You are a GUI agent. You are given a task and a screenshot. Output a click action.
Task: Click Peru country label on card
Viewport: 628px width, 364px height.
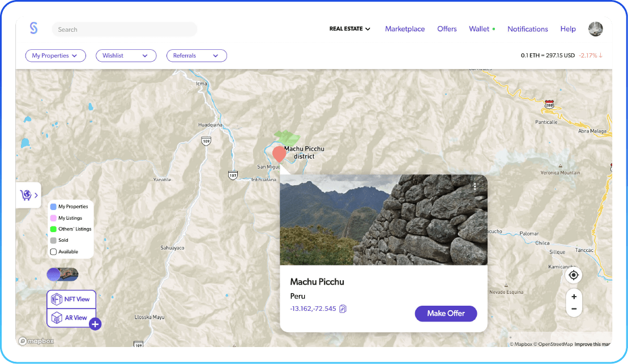(x=298, y=296)
